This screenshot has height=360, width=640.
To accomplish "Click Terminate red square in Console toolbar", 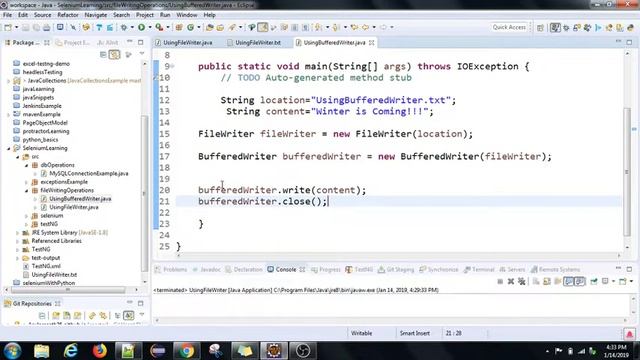I will coord(500,282).
